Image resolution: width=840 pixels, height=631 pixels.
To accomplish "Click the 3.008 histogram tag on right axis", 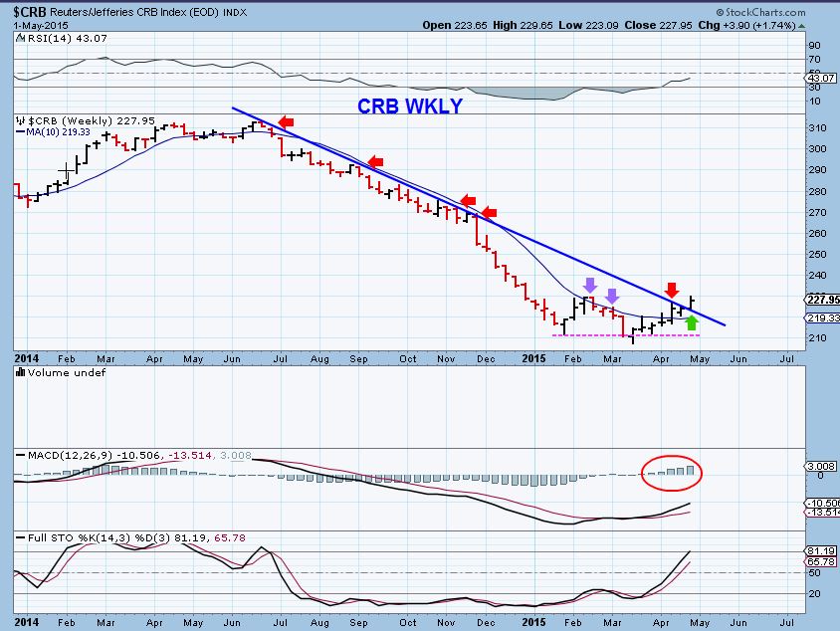I will (822, 467).
